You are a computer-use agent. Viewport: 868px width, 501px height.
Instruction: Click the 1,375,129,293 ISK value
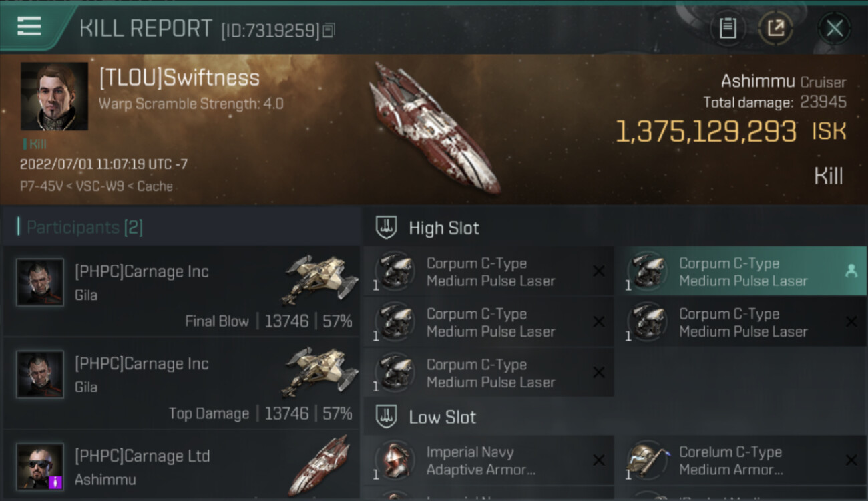(x=705, y=132)
